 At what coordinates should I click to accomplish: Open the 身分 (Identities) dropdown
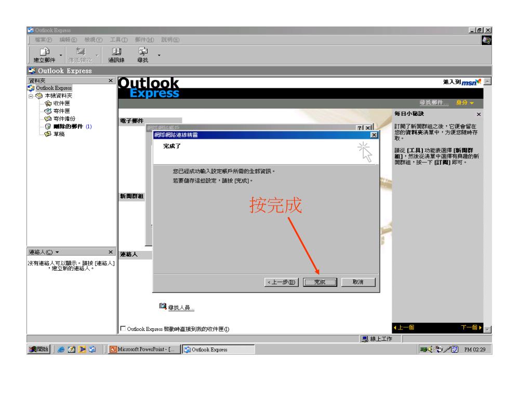(464, 102)
